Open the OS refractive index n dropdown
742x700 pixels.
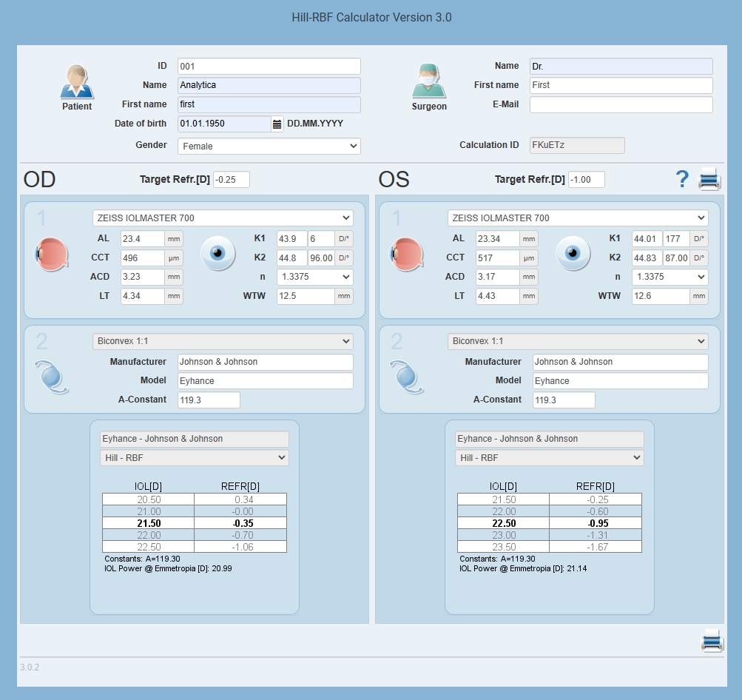click(670, 277)
